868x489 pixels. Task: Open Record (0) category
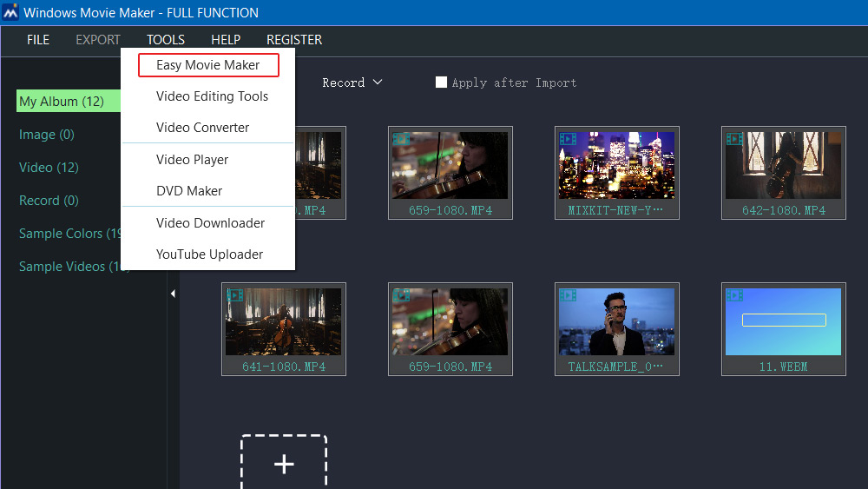coord(49,201)
